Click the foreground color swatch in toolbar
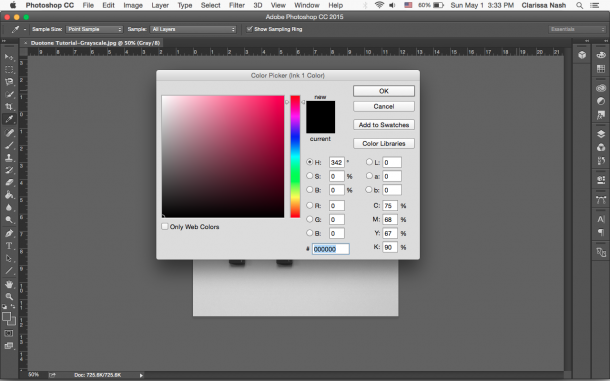The image size is (610, 381). tap(6, 317)
